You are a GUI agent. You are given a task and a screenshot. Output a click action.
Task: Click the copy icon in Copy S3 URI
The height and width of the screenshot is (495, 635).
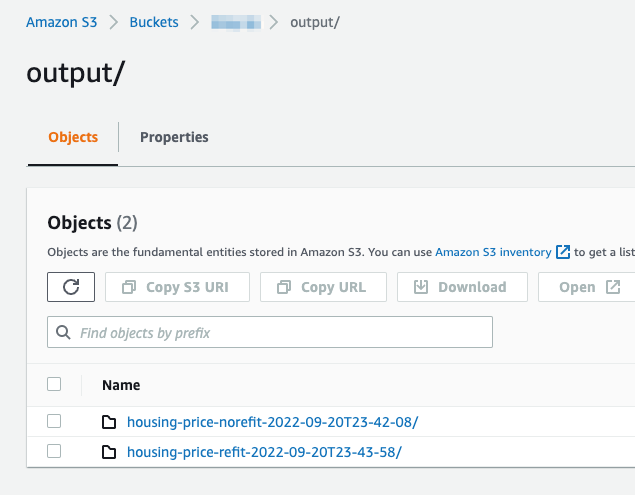click(x=128, y=287)
